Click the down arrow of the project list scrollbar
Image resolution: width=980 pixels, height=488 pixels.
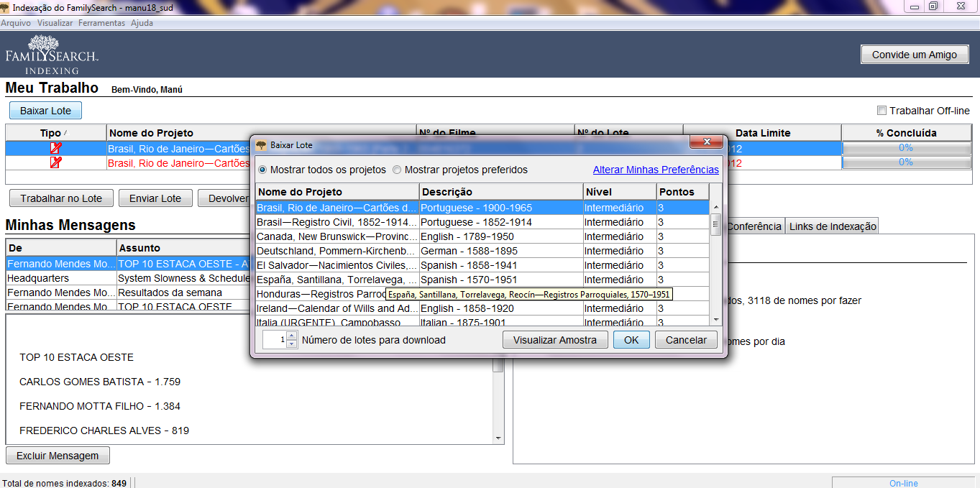click(x=715, y=320)
